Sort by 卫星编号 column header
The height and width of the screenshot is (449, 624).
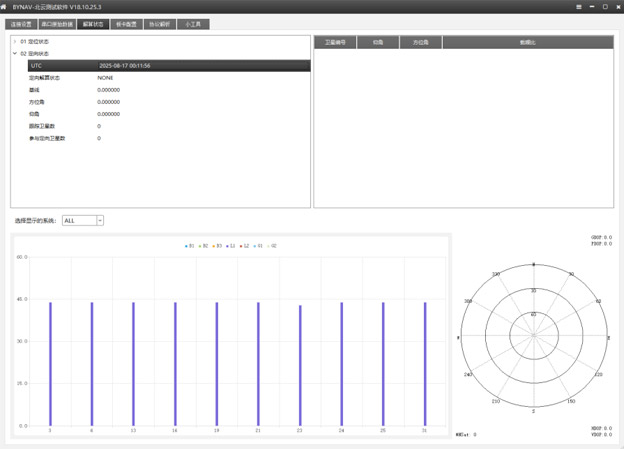tap(336, 43)
